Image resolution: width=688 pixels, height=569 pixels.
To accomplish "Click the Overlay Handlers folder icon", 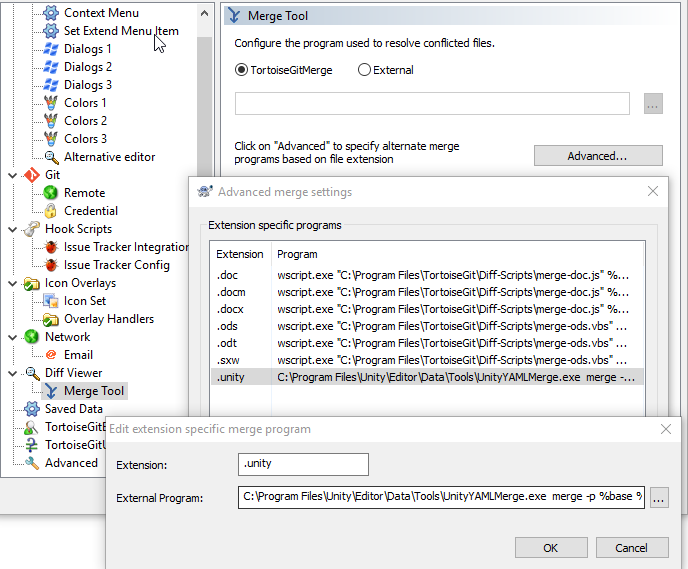I will [x=51, y=319].
